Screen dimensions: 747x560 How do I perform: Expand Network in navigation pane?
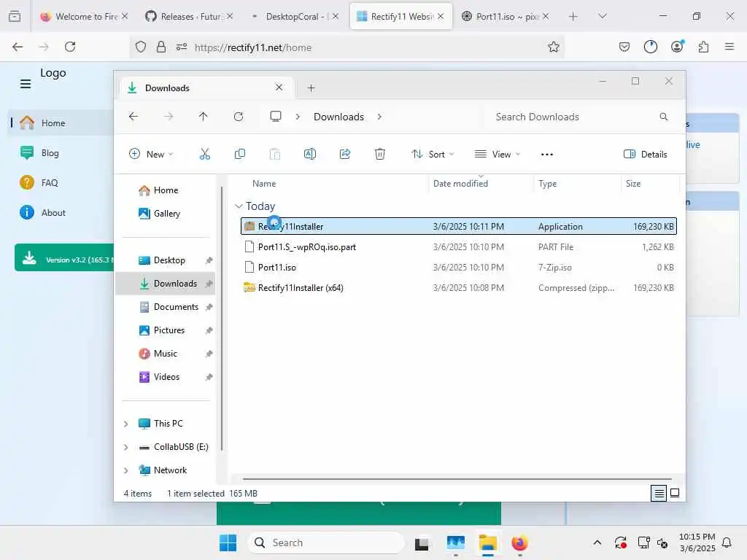[125, 470]
